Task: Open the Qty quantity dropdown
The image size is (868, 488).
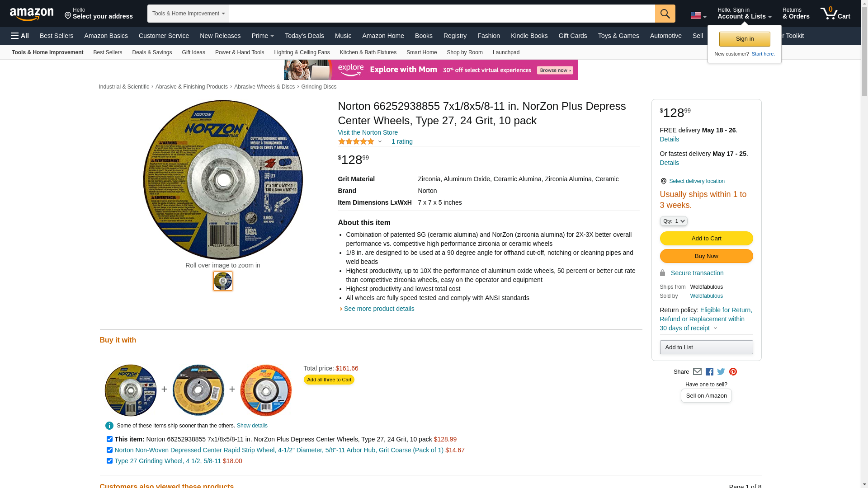Action: tap(674, 221)
